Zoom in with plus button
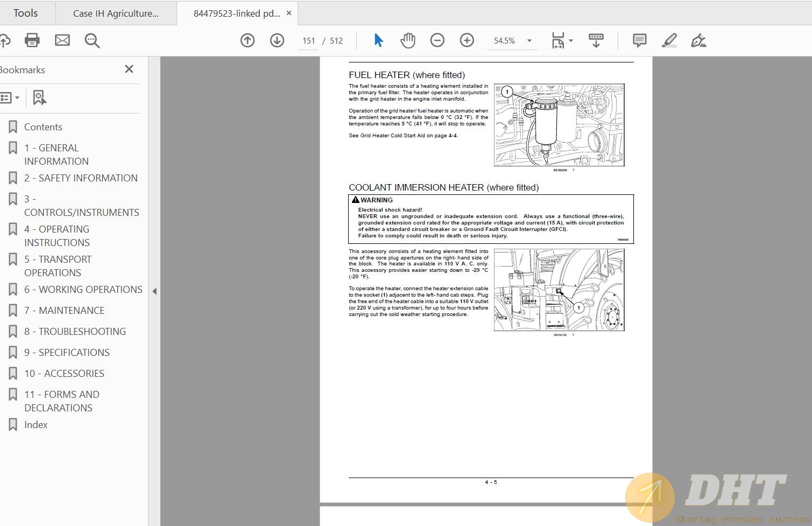 point(467,40)
